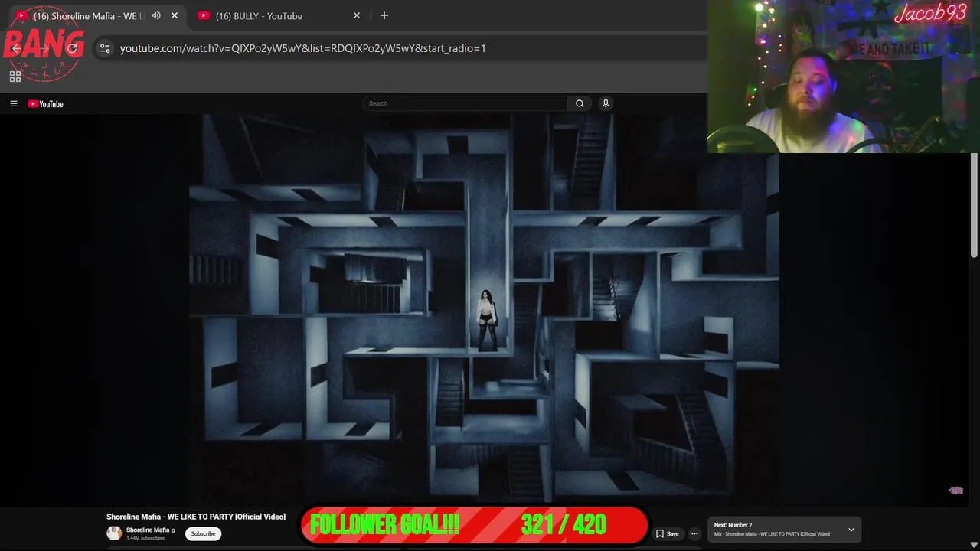Open Shoreline Mafia channel avatar
The image size is (980, 551).
click(114, 533)
